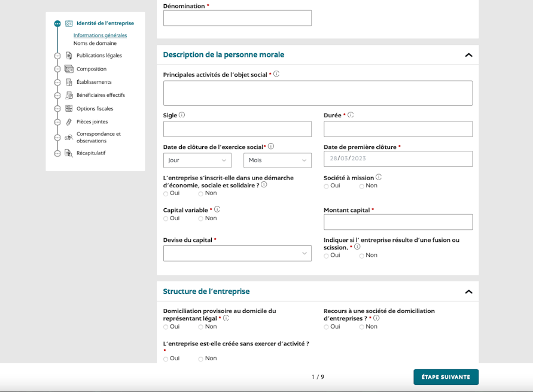Collapse Description de la personne morale section
The image size is (533, 392).
click(469, 55)
